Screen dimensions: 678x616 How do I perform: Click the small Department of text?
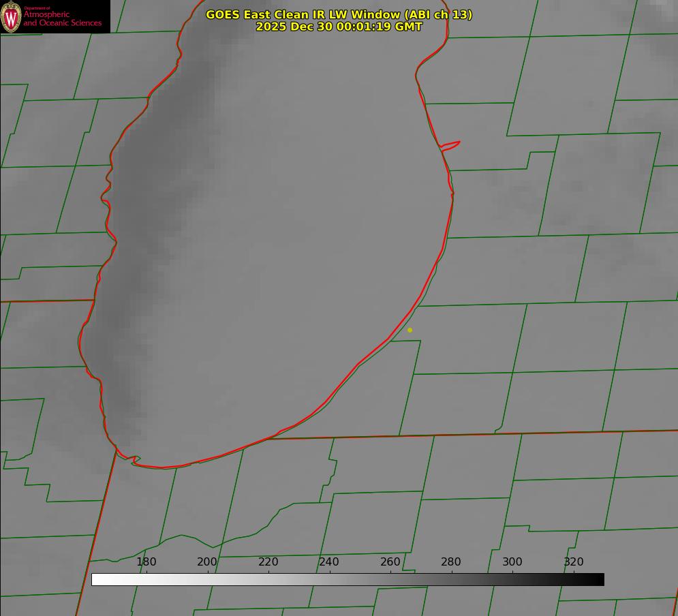pyautogui.click(x=37, y=8)
